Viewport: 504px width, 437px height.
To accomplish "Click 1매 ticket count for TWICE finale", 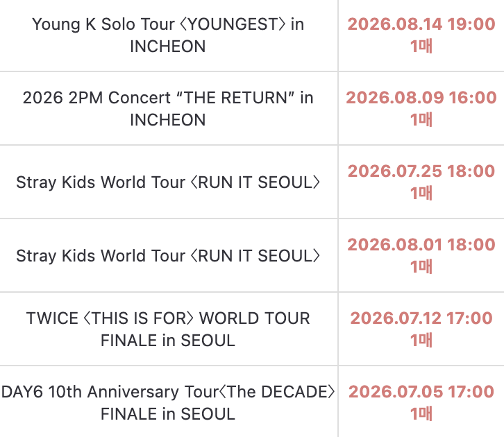I will (421, 340).
